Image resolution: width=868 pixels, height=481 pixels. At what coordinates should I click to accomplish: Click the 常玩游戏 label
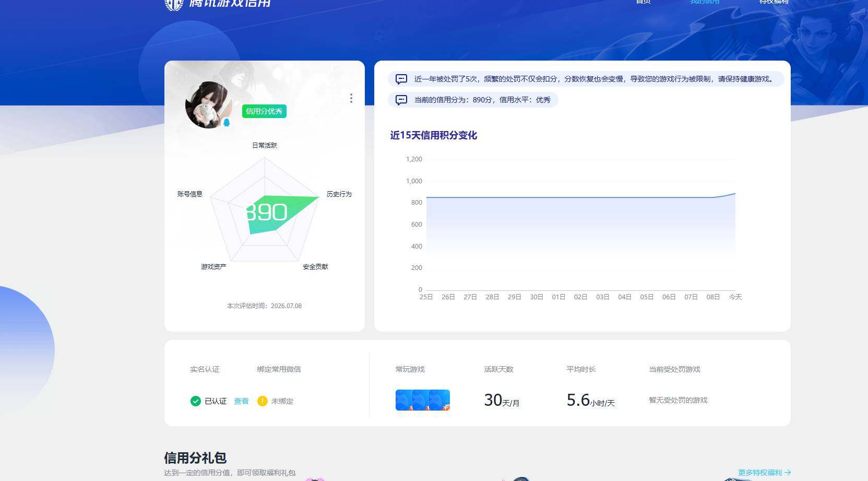click(x=410, y=369)
